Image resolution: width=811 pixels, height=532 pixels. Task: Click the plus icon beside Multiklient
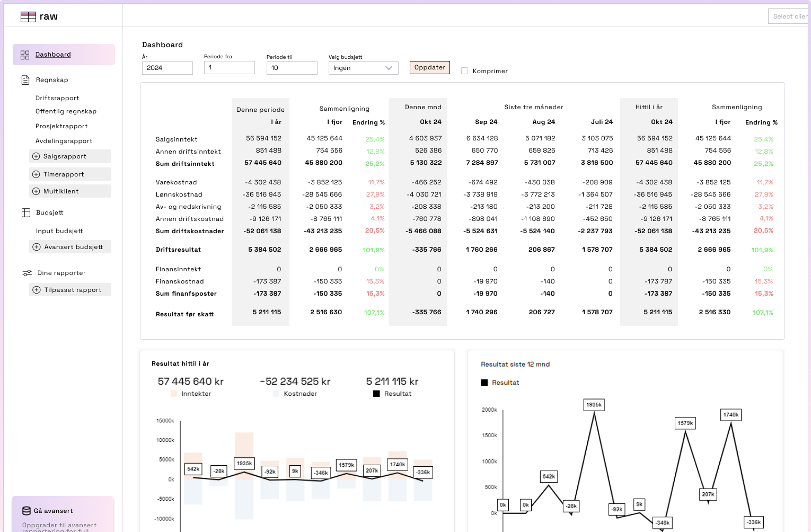[x=36, y=191]
